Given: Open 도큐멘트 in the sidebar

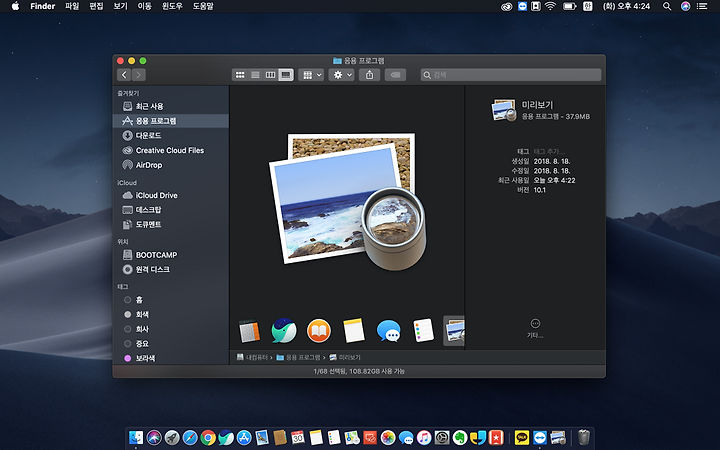Looking at the screenshot, I should click(x=171, y=225).
